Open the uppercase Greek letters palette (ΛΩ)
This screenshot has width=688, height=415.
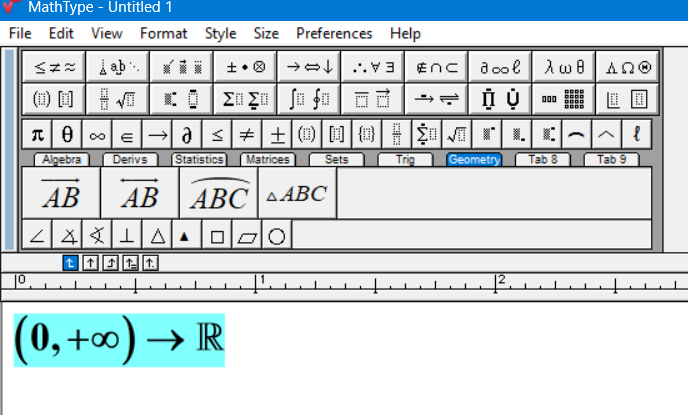(627, 67)
